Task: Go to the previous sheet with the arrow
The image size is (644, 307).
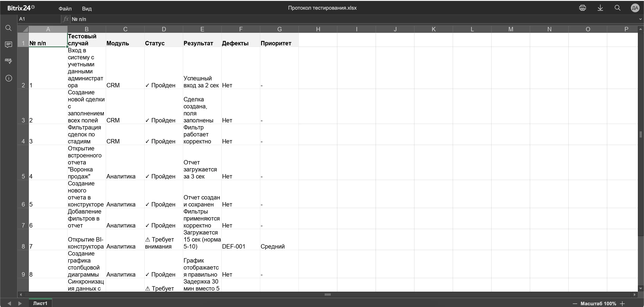Action: (9, 303)
